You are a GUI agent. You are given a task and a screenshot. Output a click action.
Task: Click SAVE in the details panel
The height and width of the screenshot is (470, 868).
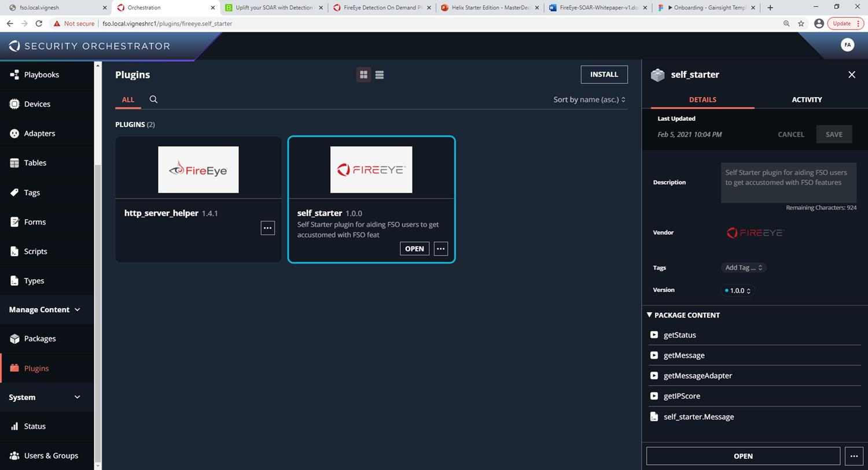coord(834,134)
